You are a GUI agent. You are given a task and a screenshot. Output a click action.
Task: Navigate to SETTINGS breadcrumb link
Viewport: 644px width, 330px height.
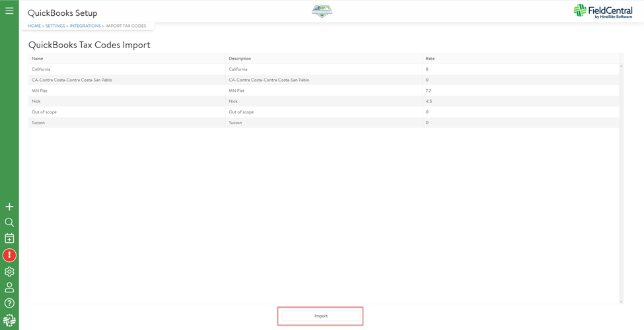tap(55, 26)
